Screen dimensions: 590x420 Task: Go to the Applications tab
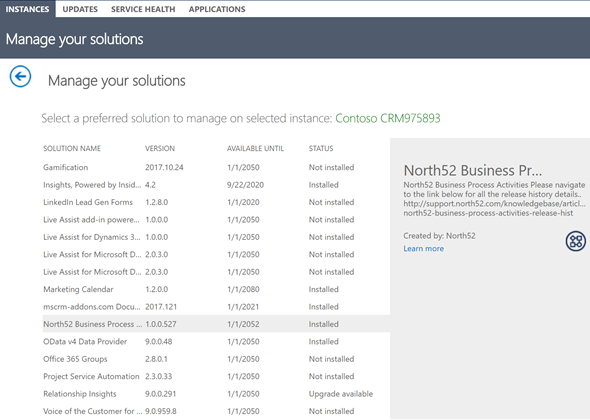[217, 9]
